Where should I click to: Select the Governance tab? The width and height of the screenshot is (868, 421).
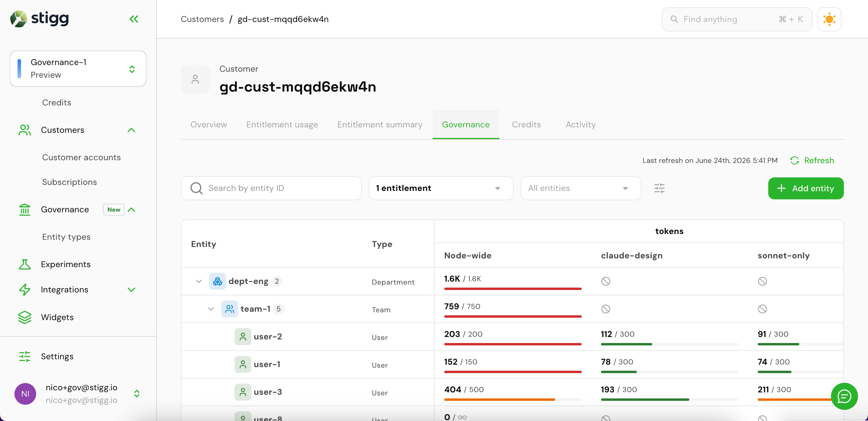466,125
